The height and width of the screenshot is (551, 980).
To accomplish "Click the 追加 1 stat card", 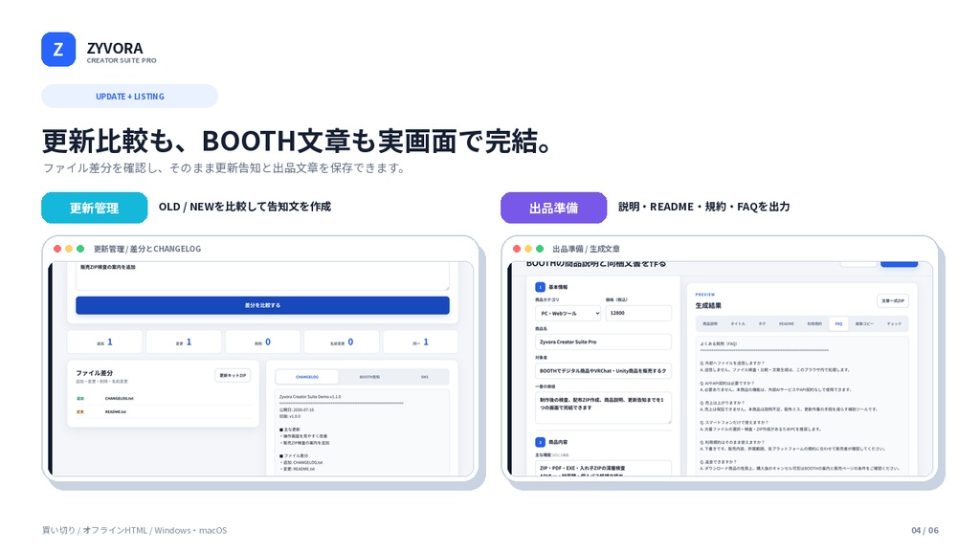I will click(x=104, y=342).
